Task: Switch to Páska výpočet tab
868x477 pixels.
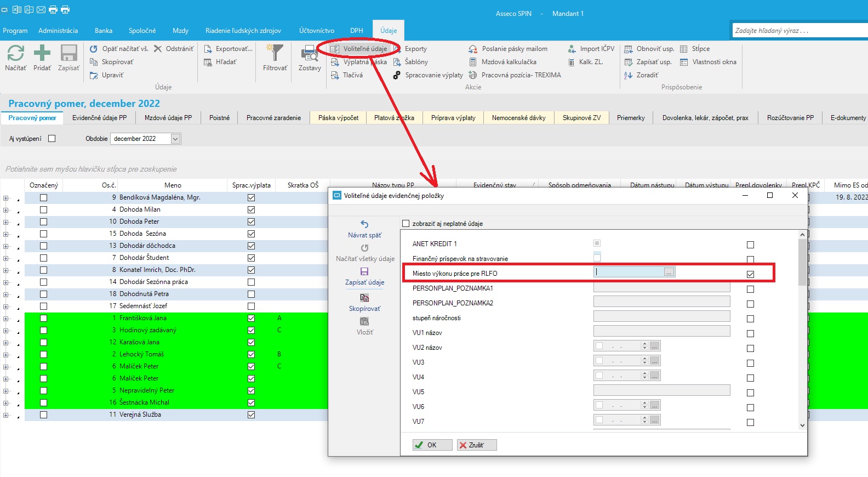Action: 338,118
